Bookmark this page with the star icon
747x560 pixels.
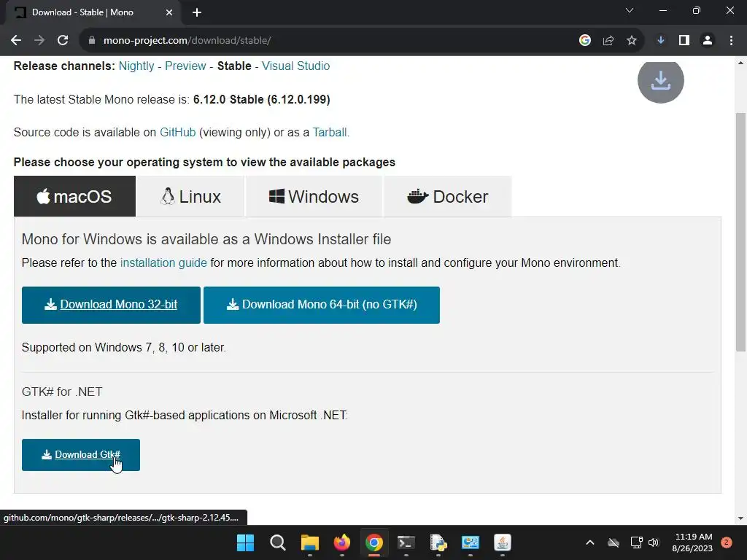pyautogui.click(x=632, y=41)
